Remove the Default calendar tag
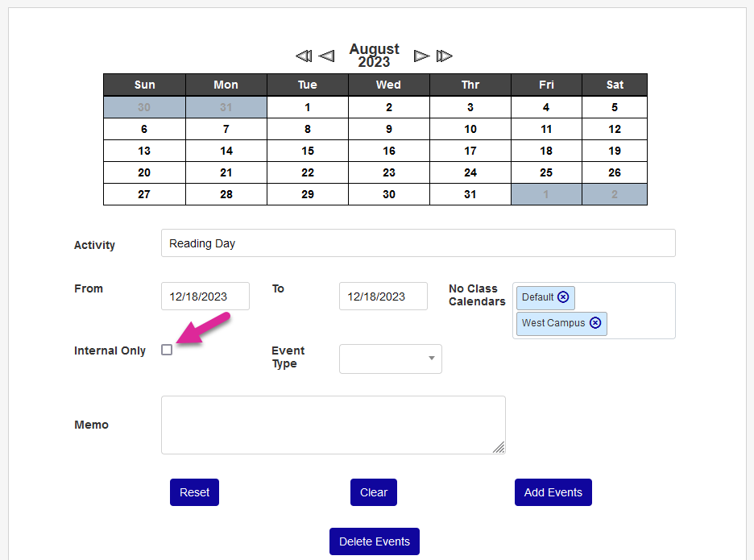This screenshot has height=560, width=754. [x=563, y=297]
